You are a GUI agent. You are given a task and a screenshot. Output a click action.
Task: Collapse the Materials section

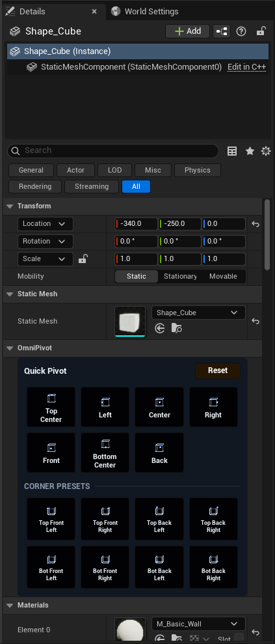(x=10, y=605)
